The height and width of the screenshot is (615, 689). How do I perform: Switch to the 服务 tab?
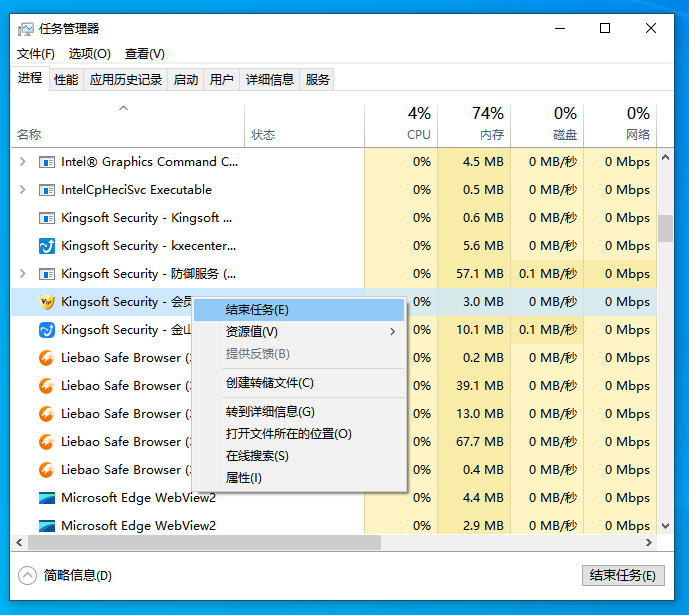317,80
